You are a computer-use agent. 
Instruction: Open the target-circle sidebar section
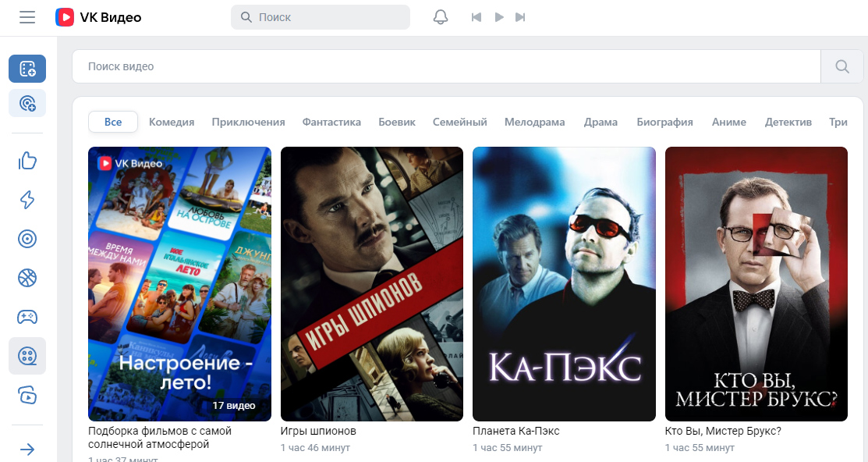(x=27, y=239)
